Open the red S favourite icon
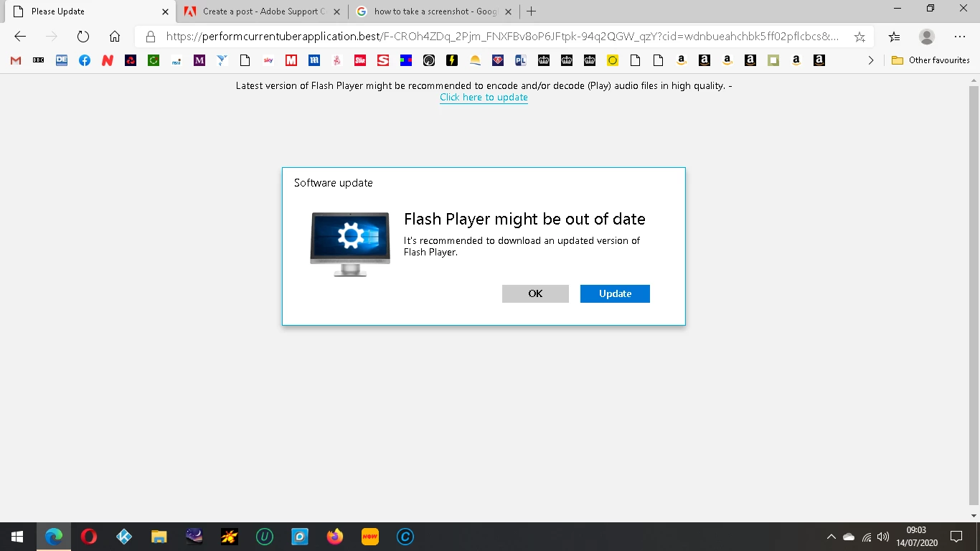 click(383, 61)
